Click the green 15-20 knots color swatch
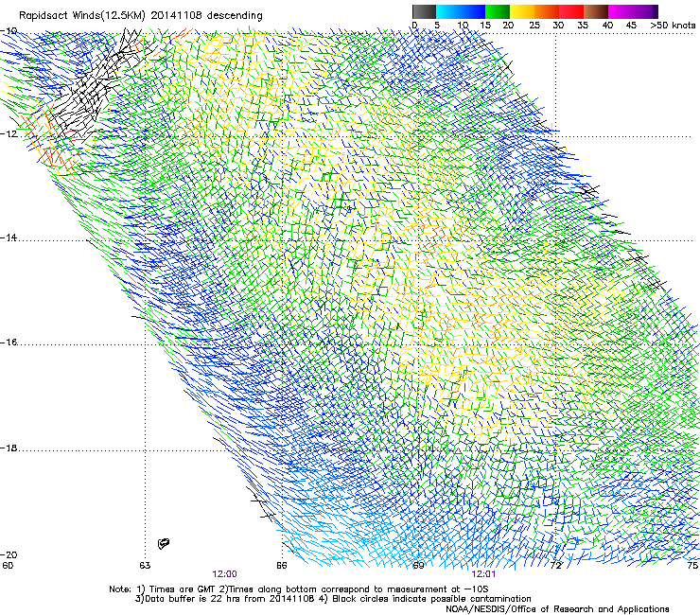700x615 pixels. 498,11
